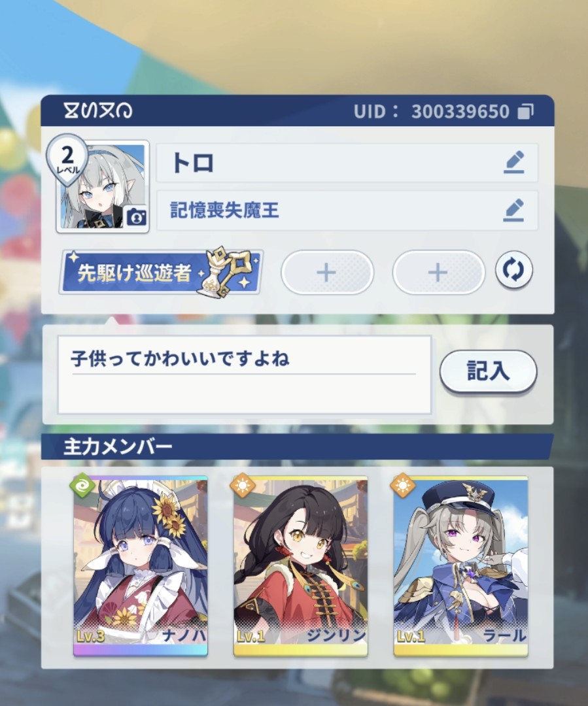Open the ラール character card

(460, 566)
